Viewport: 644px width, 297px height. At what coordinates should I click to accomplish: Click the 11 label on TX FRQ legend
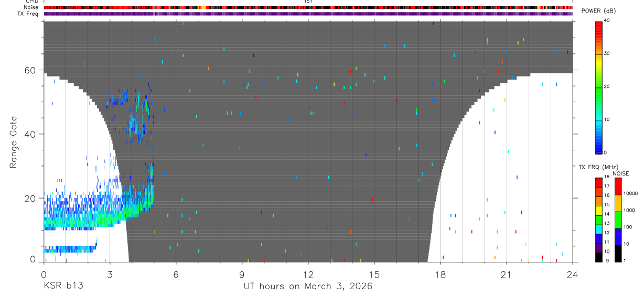tap(606, 242)
